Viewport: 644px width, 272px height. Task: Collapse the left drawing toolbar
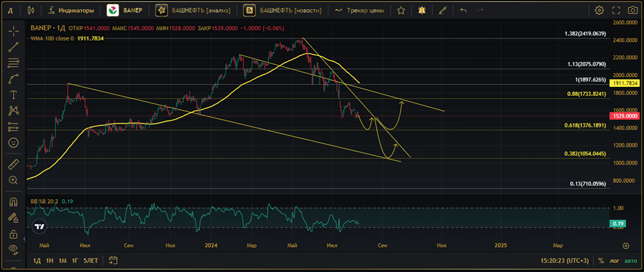tap(24, 239)
